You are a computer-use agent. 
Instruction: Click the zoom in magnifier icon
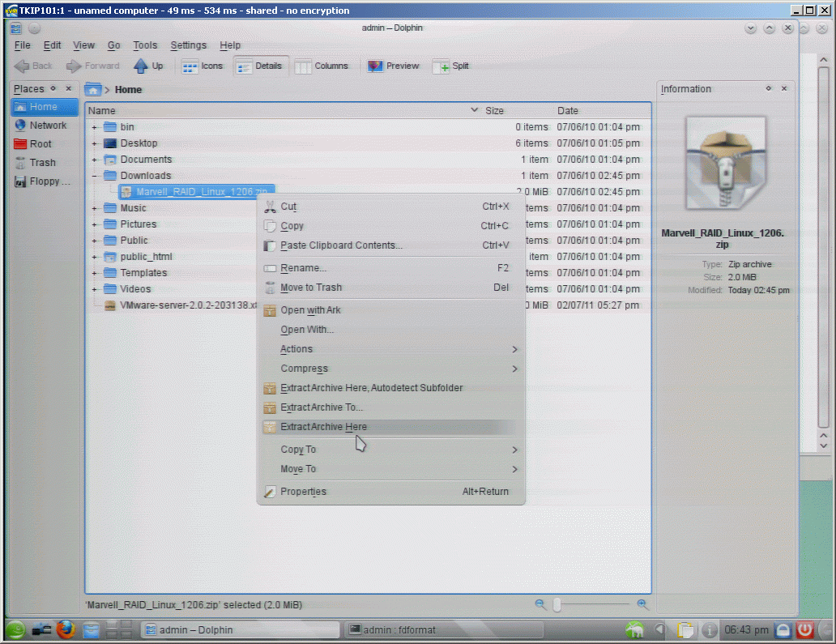click(x=642, y=604)
